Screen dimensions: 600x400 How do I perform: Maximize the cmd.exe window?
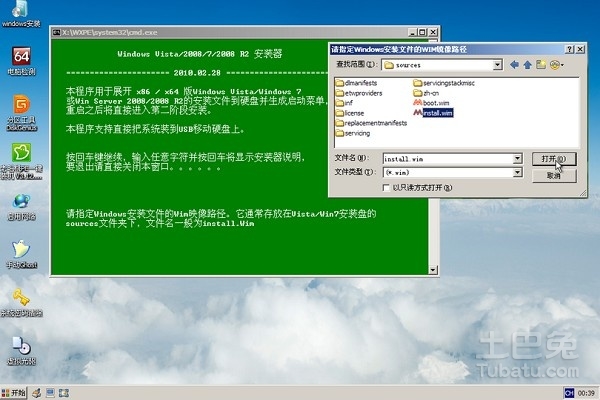pyautogui.click(x=422, y=32)
